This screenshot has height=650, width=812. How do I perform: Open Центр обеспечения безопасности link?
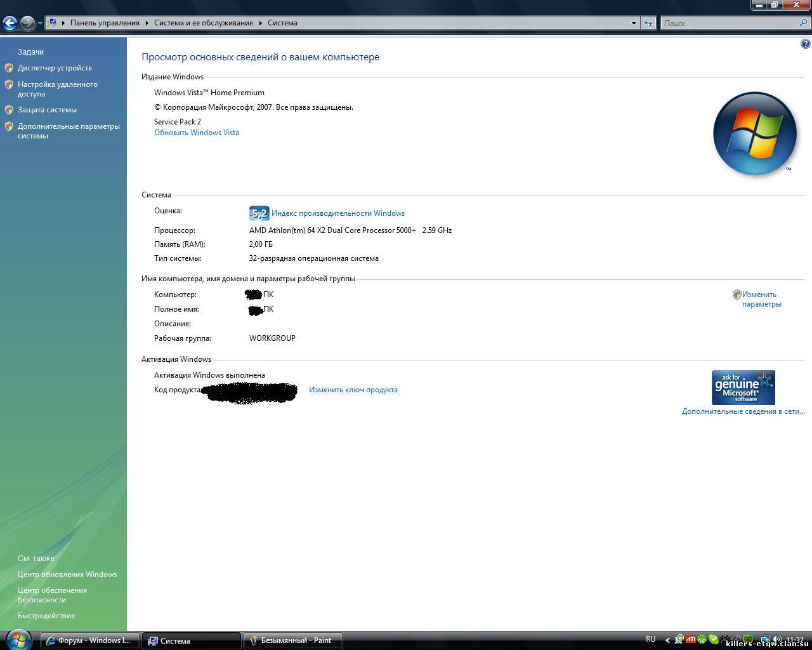(52, 595)
